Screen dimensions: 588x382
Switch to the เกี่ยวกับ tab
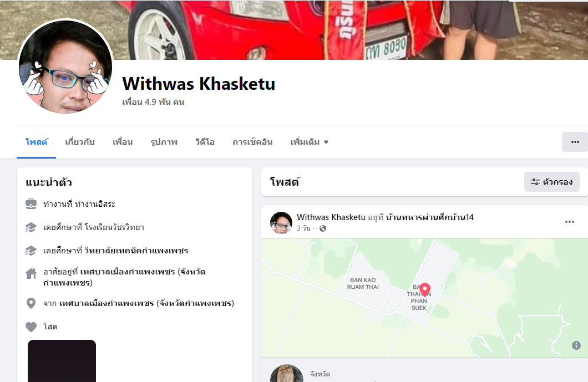[x=79, y=142]
